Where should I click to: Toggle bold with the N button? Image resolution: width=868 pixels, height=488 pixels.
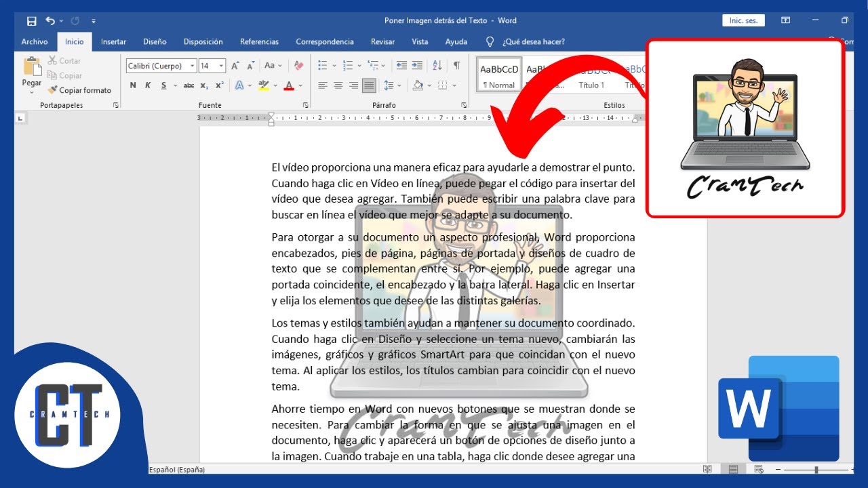(133, 85)
